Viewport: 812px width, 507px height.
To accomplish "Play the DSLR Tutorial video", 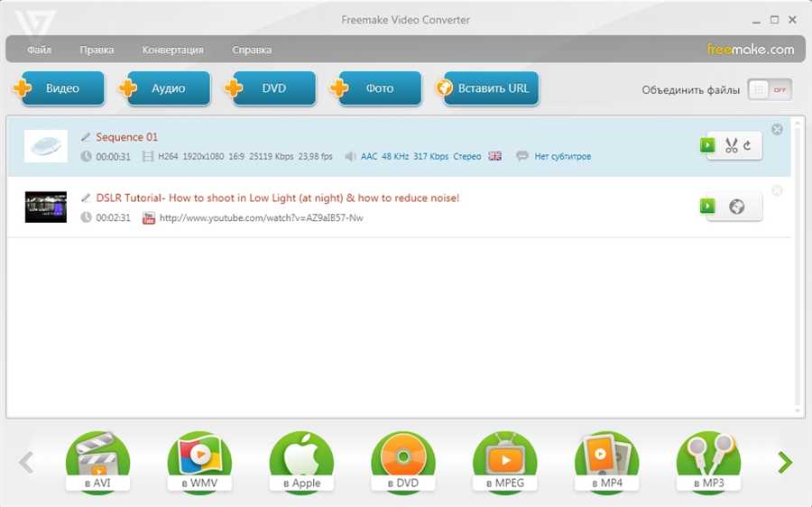I will (707, 206).
